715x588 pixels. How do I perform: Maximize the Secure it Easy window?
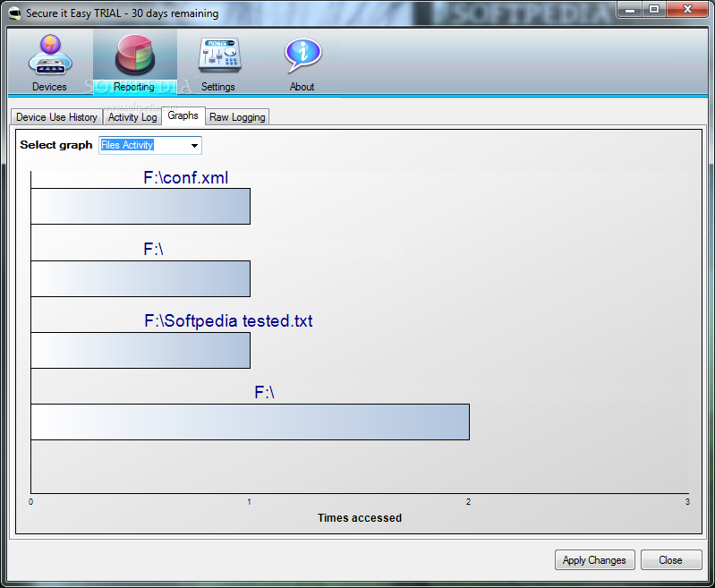[654, 10]
